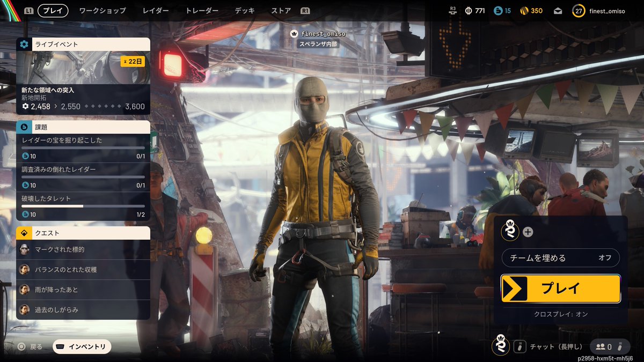Image resolution: width=644 pixels, height=362 pixels.
Task: Click the squad leader emblem in party panel
Action: click(x=510, y=231)
